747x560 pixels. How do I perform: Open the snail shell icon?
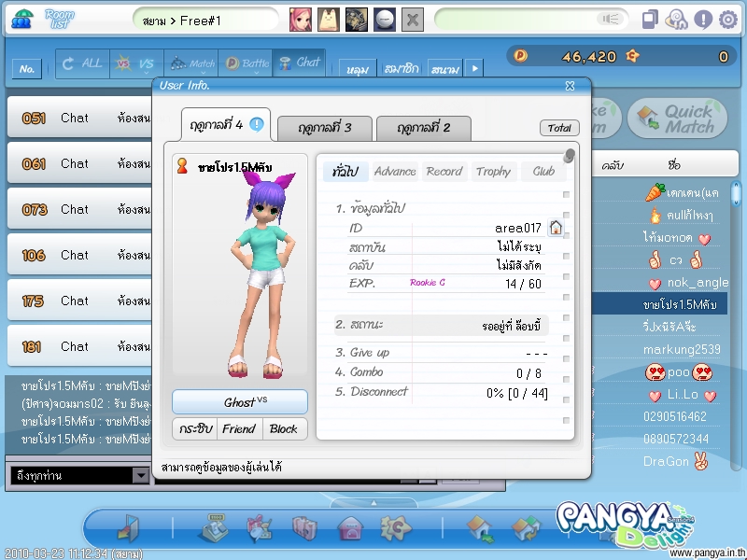pos(676,20)
